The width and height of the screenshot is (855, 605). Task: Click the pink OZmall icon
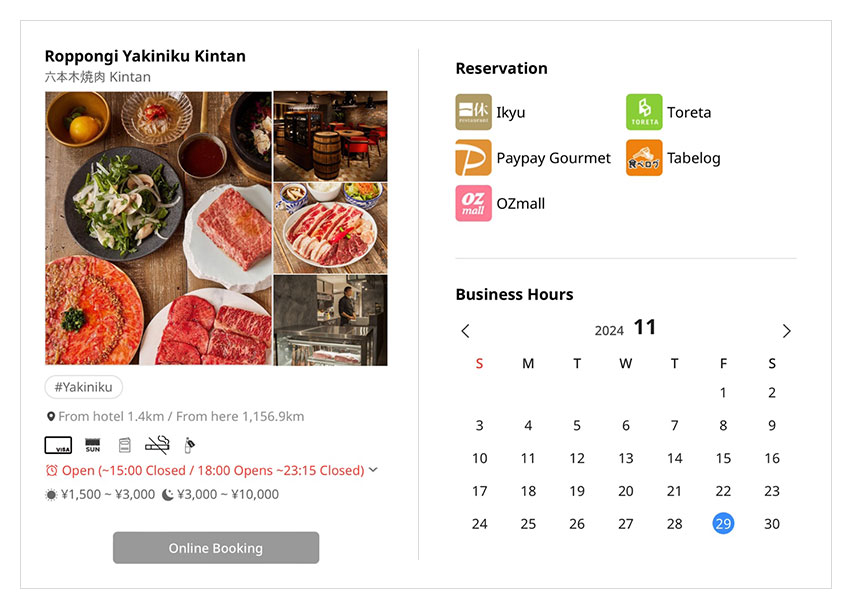click(x=473, y=203)
